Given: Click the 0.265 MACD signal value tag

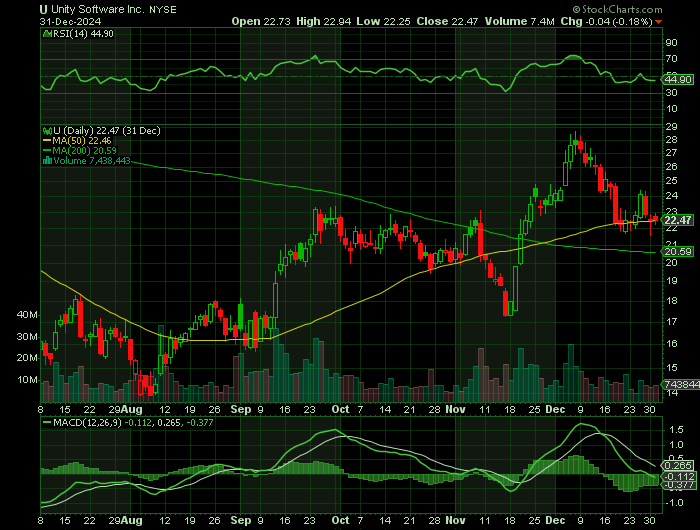Looking at the screenshot, I should (679, 465).
